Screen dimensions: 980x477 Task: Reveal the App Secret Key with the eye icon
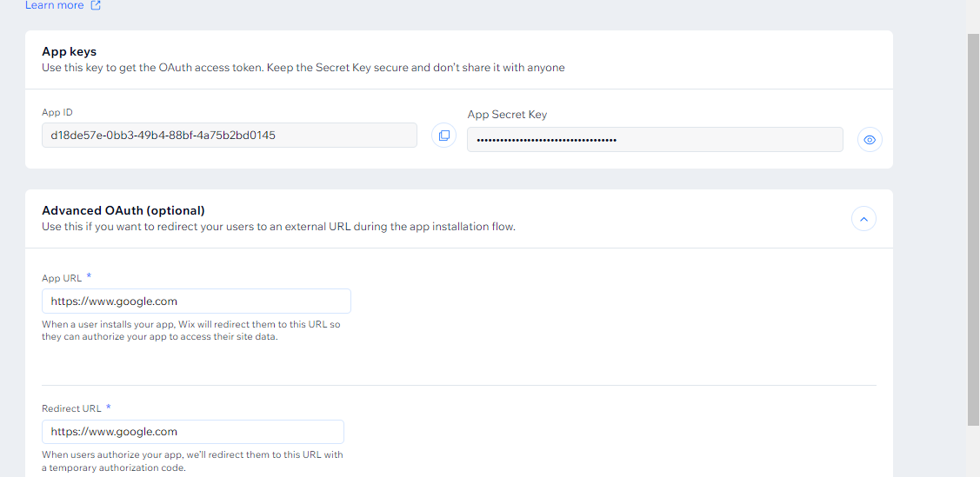pos(870,140)
